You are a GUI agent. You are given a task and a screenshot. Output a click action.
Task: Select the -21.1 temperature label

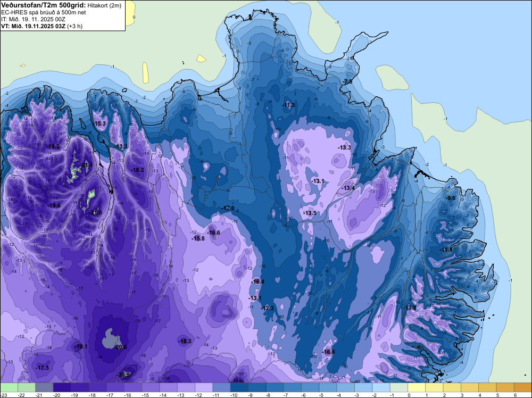(86, 165)
